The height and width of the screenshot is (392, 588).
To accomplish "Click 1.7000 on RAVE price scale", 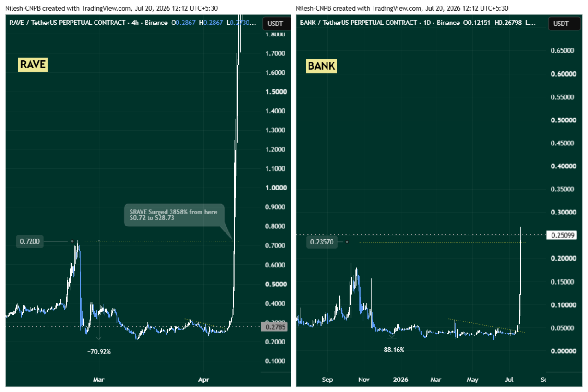I will (274, 53).
